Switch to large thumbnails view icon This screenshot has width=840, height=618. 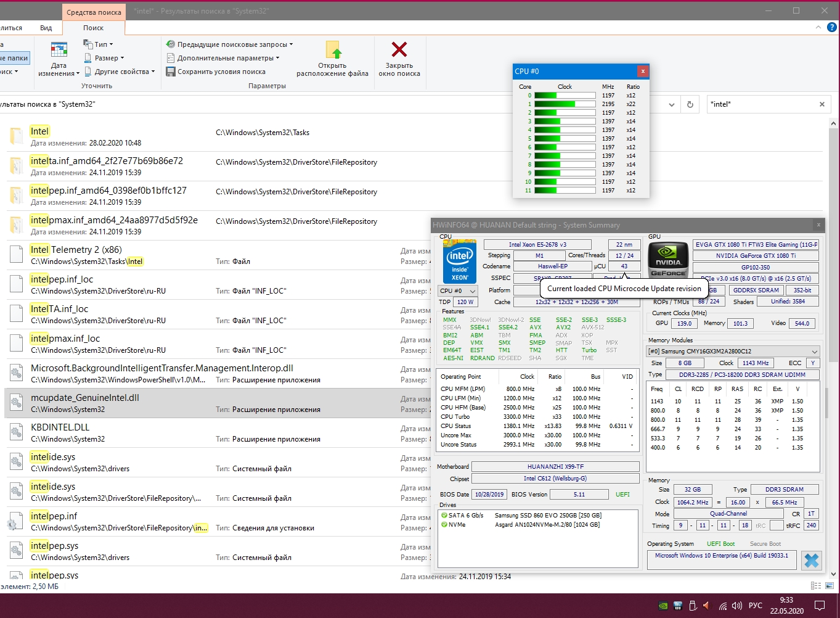(830, 585)
